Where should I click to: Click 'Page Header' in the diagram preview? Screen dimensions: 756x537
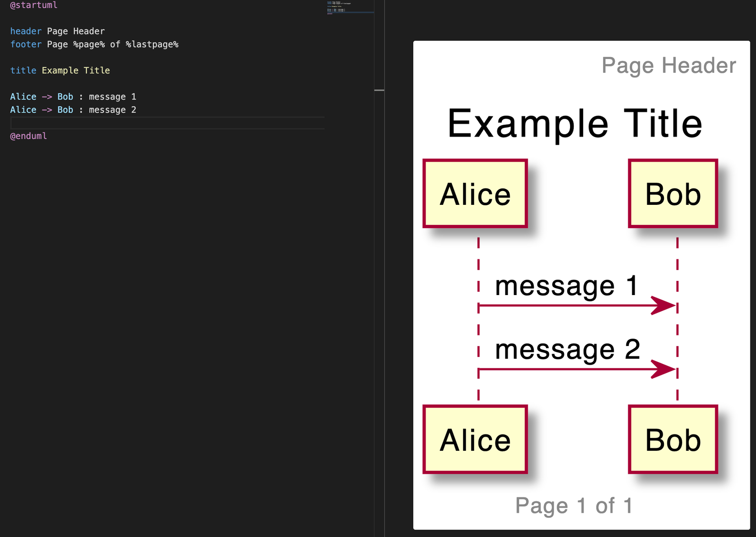coord(668,66)
